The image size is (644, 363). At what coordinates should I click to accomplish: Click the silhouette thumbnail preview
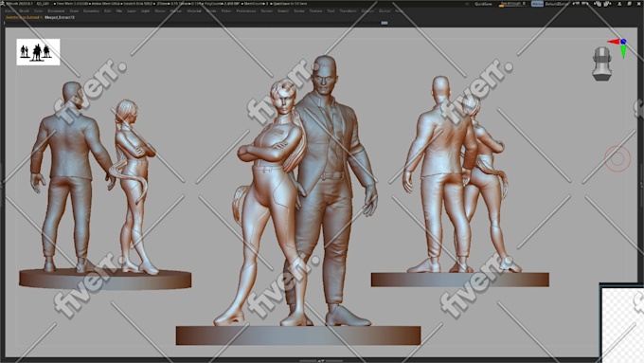[x=38, y=52]
